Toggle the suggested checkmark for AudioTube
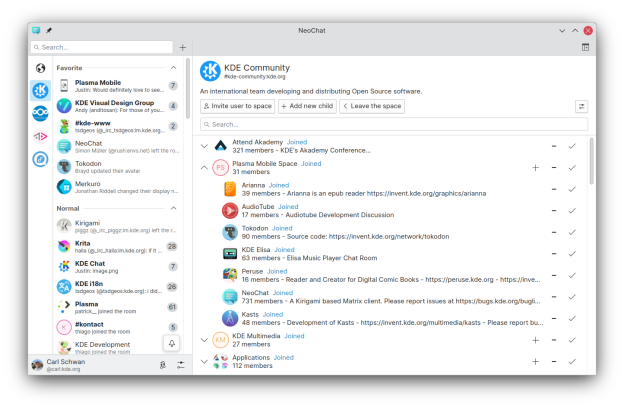Viewport: 624px width, 408px height. 572,211
